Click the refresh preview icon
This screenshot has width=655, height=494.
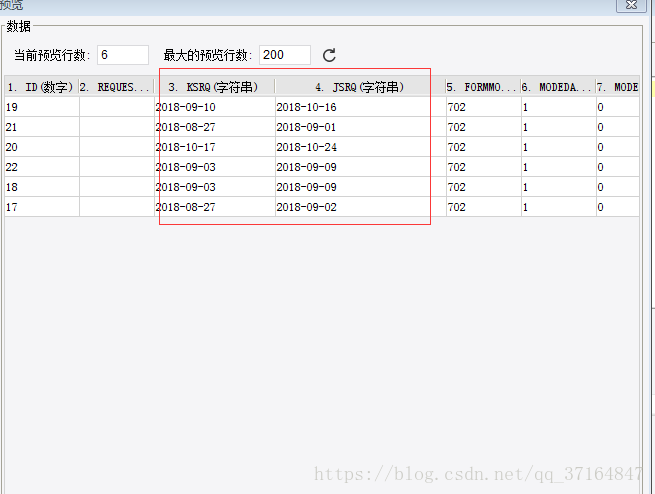click(x=329, y=55)
